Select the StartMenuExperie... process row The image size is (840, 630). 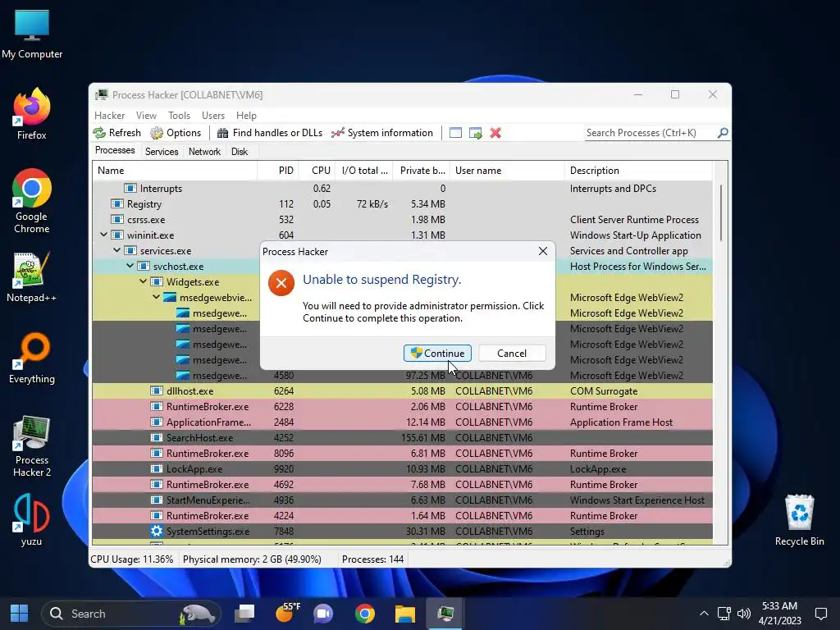(402, 500)
